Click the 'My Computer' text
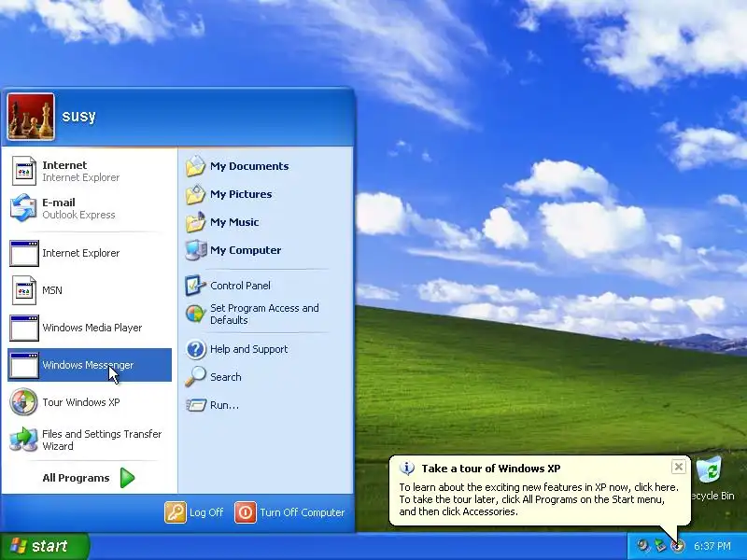 (x=246, y=250)
